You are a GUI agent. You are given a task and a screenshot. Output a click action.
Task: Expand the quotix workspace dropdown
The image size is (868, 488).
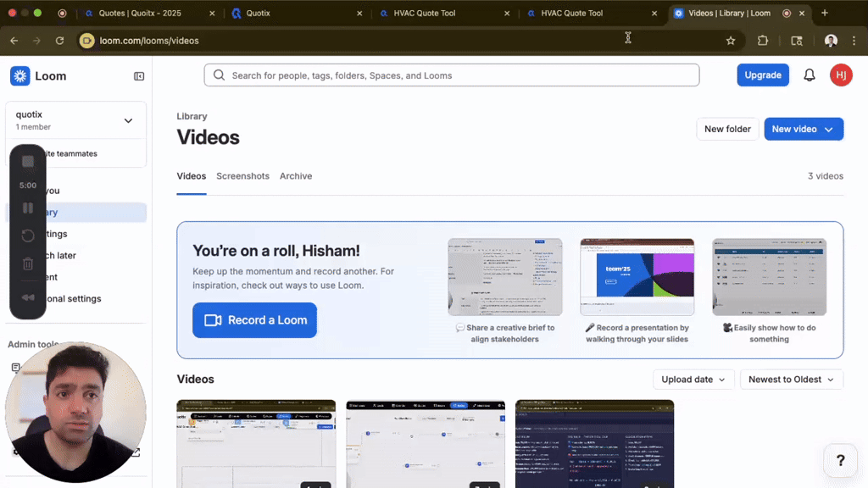[x=129, y=120]
